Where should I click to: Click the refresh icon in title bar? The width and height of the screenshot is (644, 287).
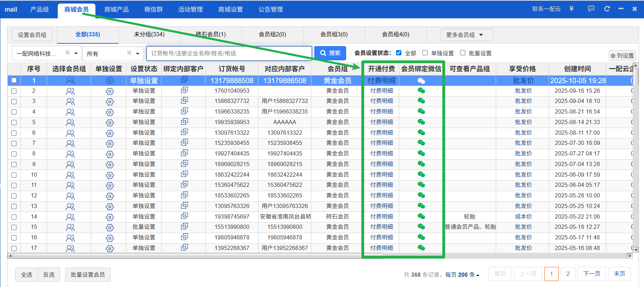pyautogui.click(x=607, y=9)
